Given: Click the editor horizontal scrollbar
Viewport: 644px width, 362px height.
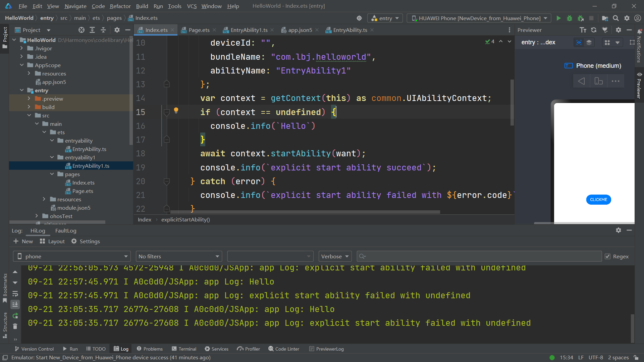Looking at the screenshot, I should point(305,212).
